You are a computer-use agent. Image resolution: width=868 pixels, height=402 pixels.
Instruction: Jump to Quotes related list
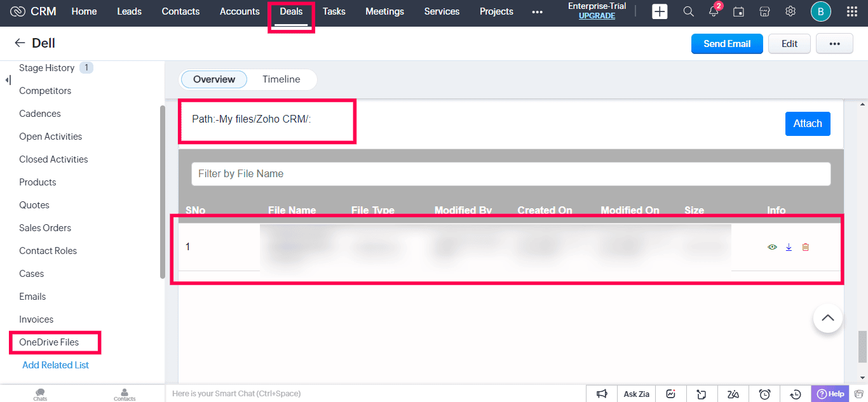coord(34,205)
